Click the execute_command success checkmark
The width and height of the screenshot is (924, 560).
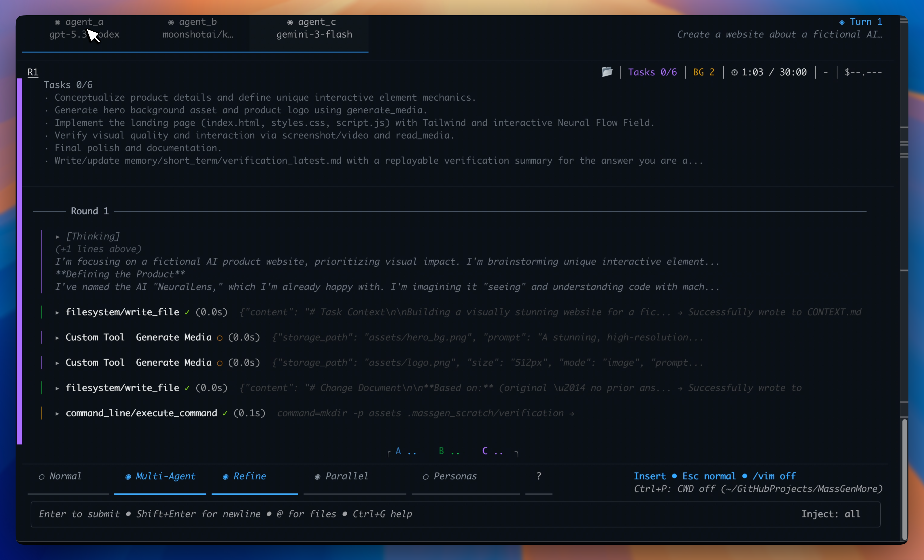pos(225,413)
